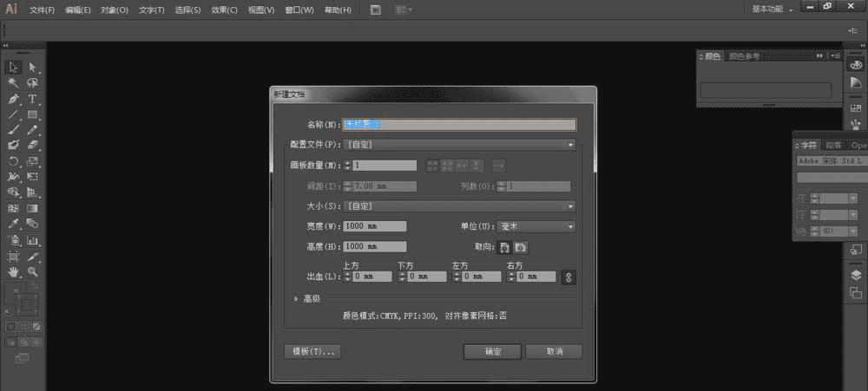Open the 窗口(W) menu
Image resolution: width=868 pixels, height=391 pixels.
pos(299,10)
